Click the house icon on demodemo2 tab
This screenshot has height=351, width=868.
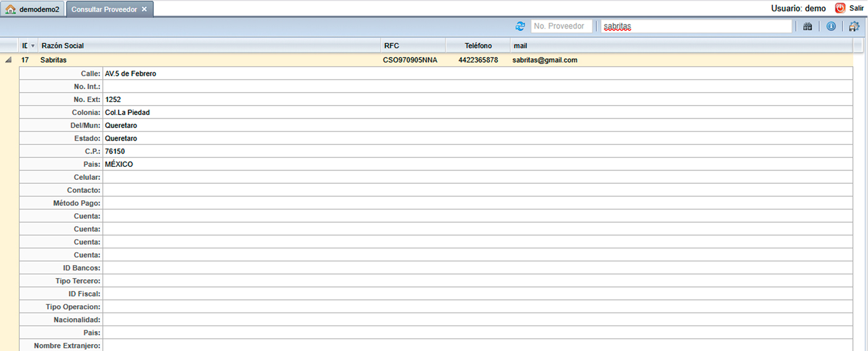click(x=11, y=9)
